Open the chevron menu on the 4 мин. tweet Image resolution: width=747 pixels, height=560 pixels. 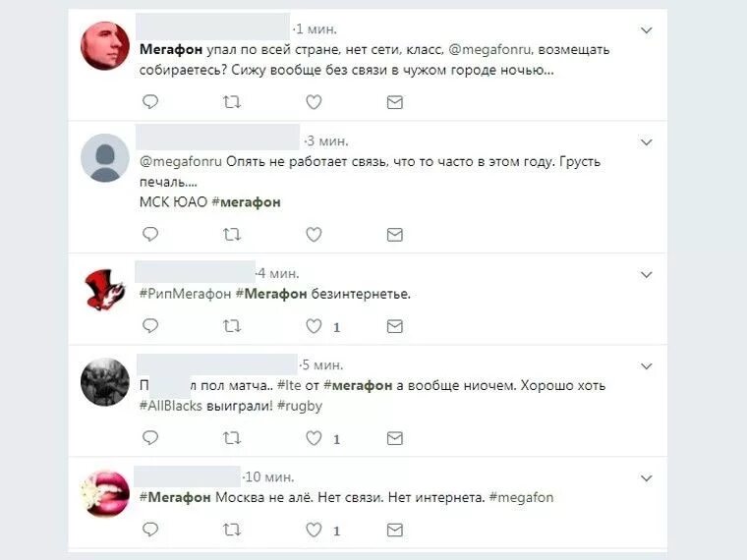[x=646, y=275]
